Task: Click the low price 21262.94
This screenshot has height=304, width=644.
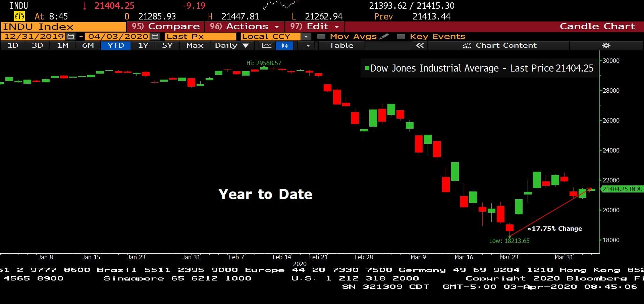Action: click(324, 16)
